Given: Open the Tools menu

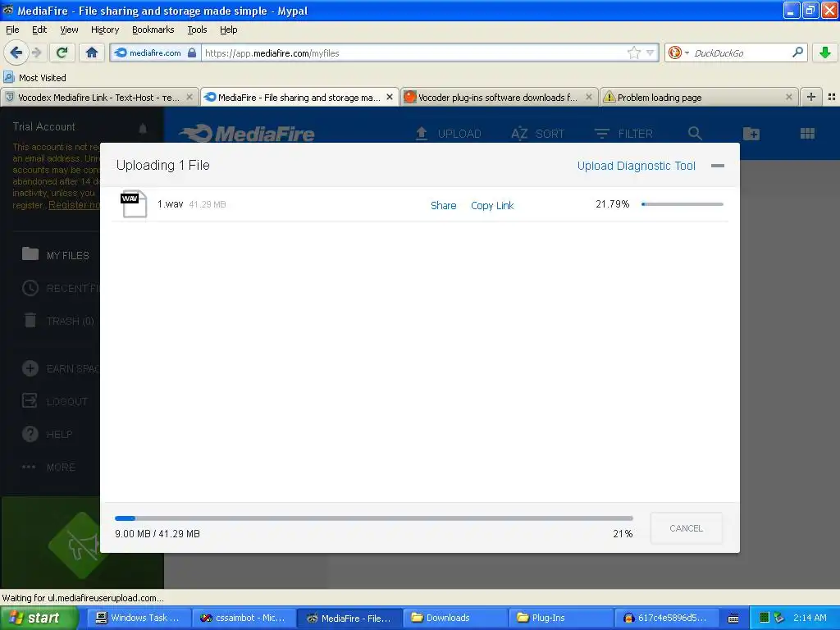Looking at the screenshot, I should click(197, 30).
